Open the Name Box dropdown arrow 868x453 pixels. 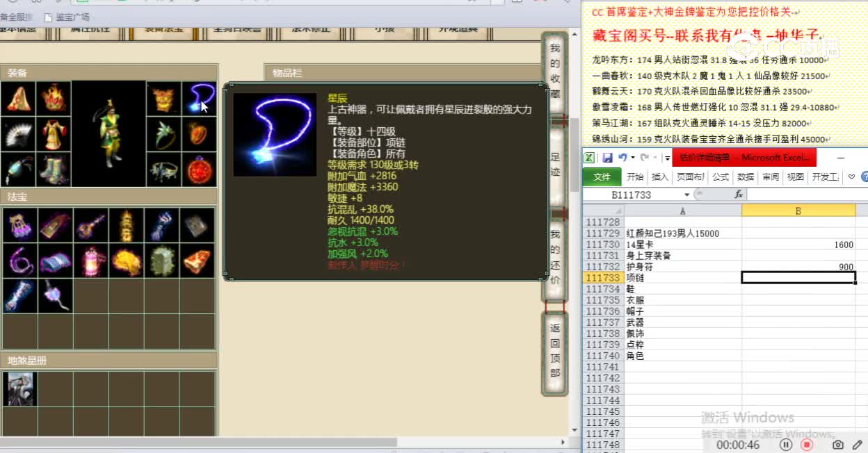687,195
